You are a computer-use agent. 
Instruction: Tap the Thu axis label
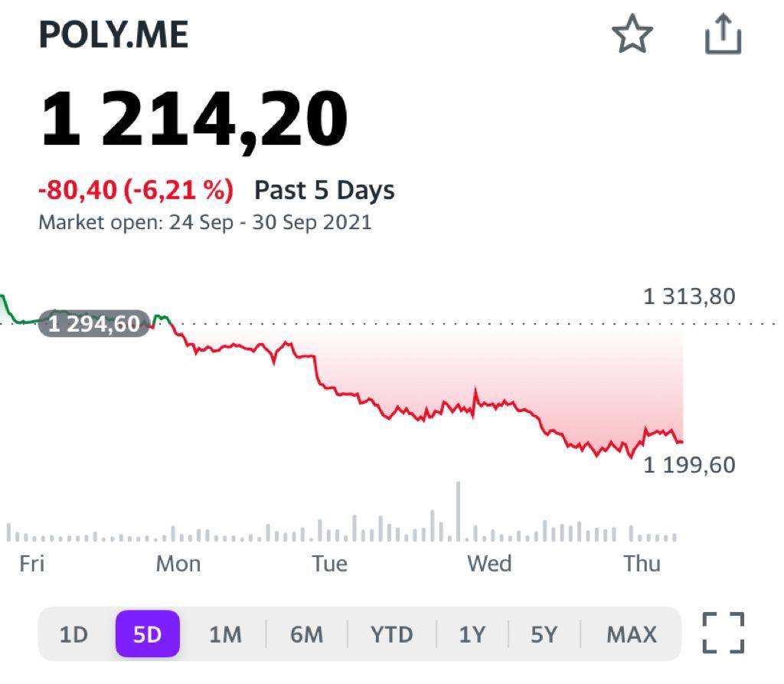[642, 564]
